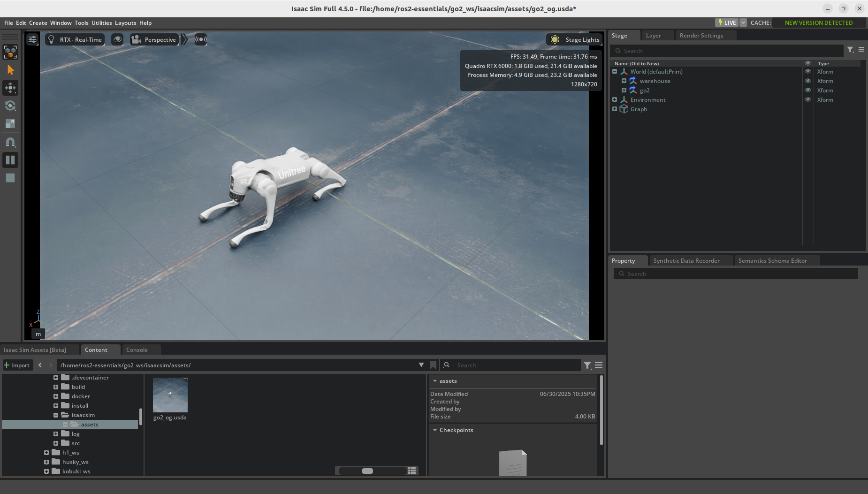Open the Stage panel options menu icon
868x494 pixels.
(861, 49)
